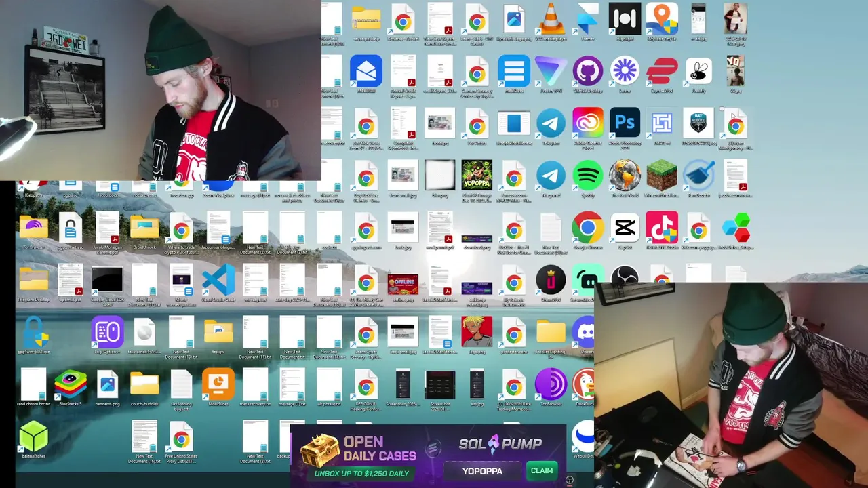Open the gpg4win installer exe icon
Screen dimensions: 868x488
coord(34,333)
